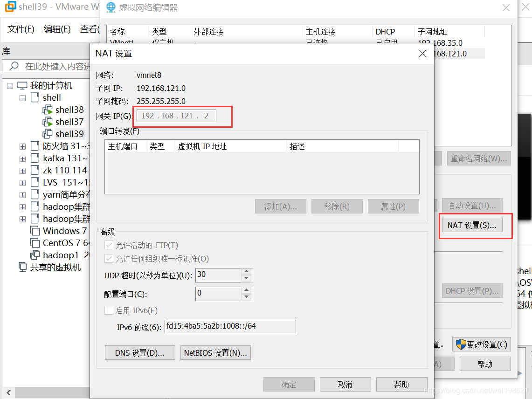Decrease UDP timeout with down arrow
Image resolution: width=532 pixels, height=399 pixels.
(x=247, y=278)
